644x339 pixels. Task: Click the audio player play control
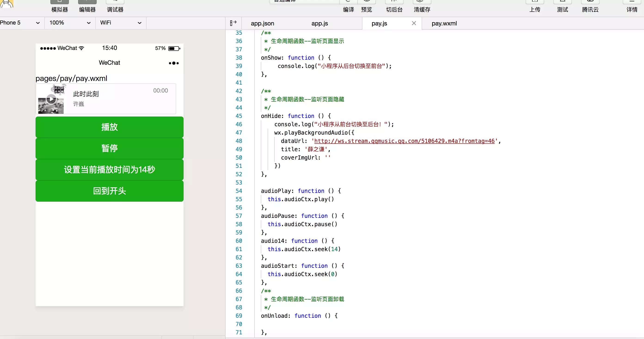(x=51, y=99)
